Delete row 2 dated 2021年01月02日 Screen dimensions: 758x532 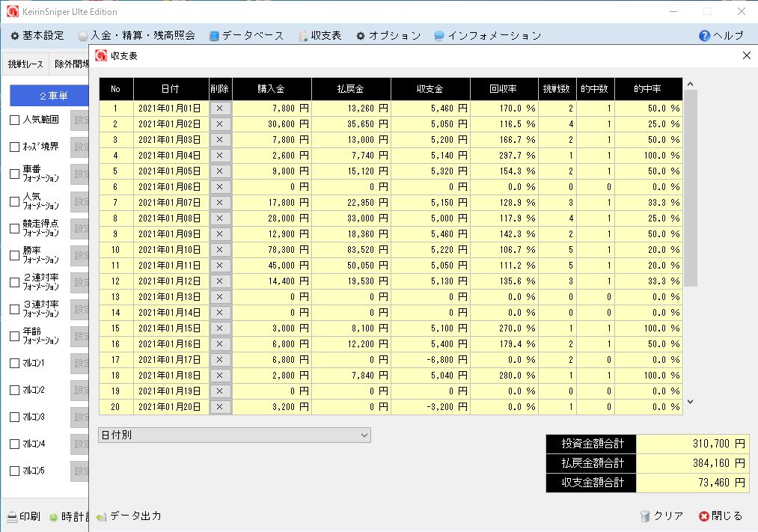coord(220,124)
